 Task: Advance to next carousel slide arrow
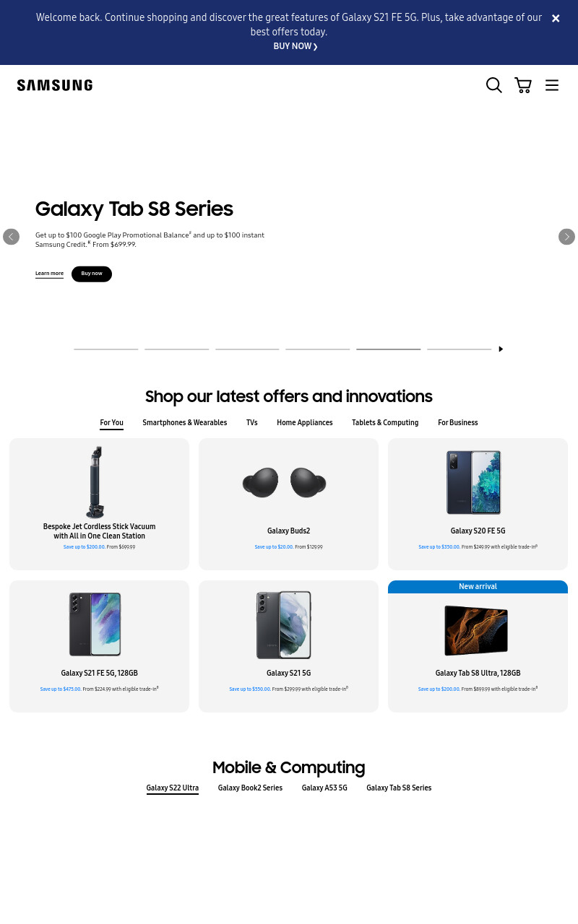566,237
